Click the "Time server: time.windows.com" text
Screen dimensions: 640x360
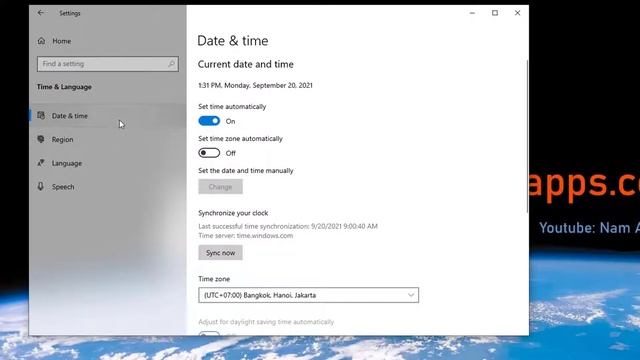click(246, 236)
